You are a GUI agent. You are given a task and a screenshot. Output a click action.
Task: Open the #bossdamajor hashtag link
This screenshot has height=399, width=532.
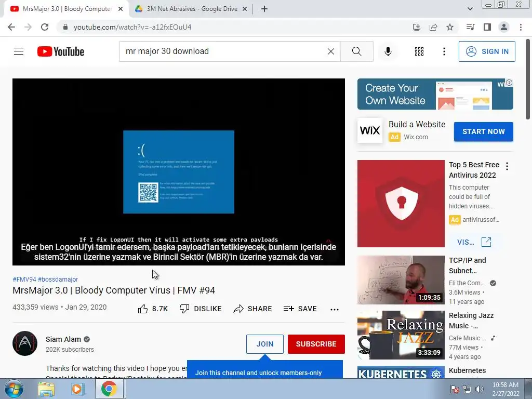pos(58,279)
